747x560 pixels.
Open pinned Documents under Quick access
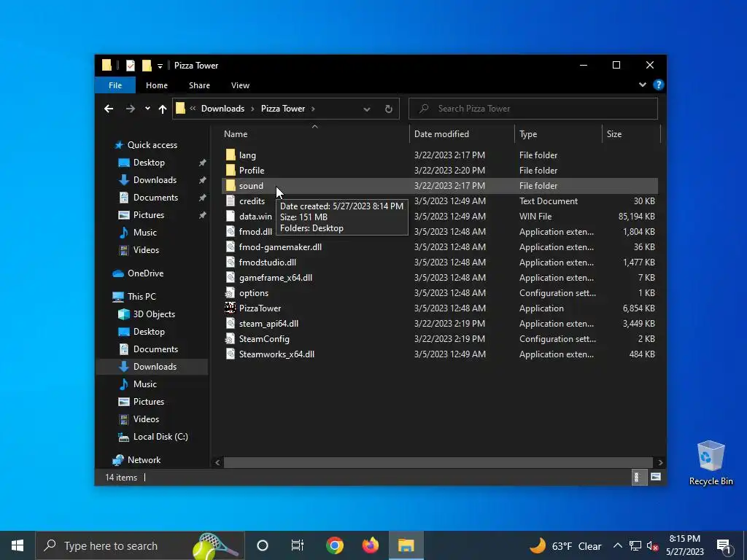[155, 197]
